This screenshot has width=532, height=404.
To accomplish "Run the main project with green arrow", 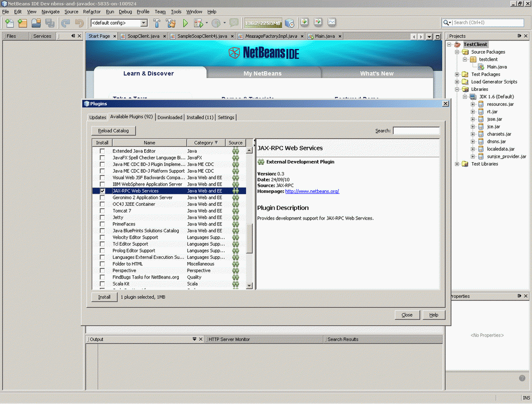I will click(185, 23).
